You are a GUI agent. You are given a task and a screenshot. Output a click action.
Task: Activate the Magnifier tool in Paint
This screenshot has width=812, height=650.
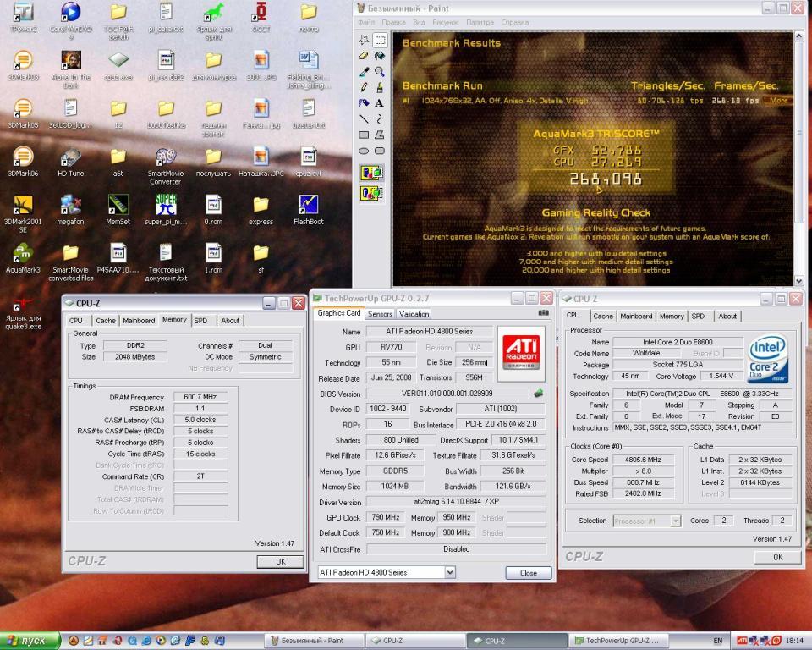(x=380, y=72)
